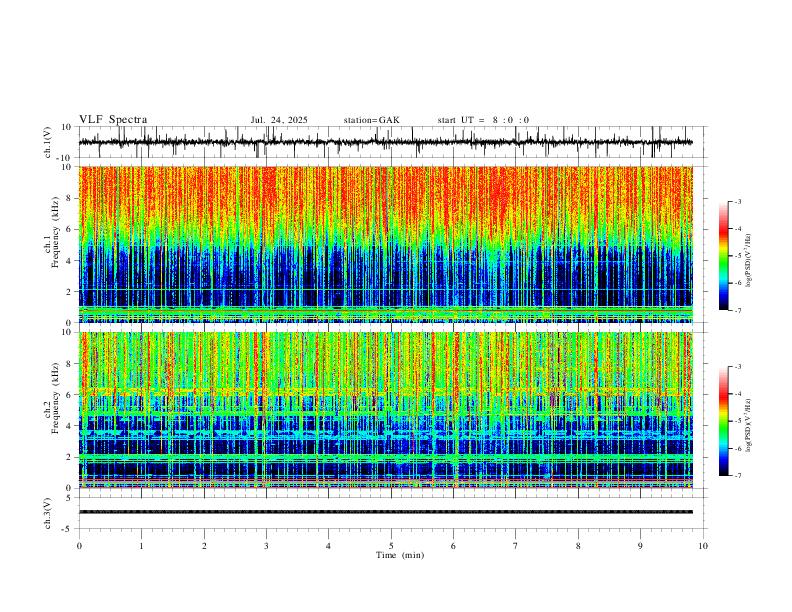Click time axis tick label "7"
Image resolution: width=792 pixels, height=612 pixels.
(516, 546)
